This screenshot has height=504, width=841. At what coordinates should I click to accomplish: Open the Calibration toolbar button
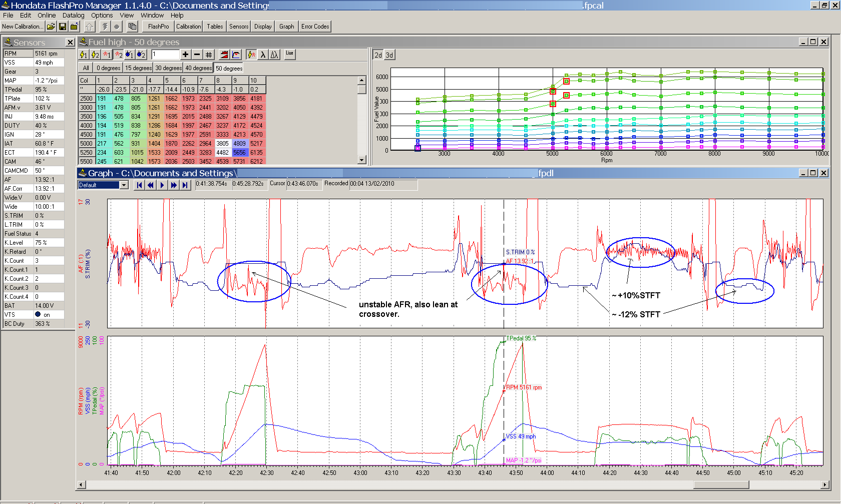pos(188,27)
